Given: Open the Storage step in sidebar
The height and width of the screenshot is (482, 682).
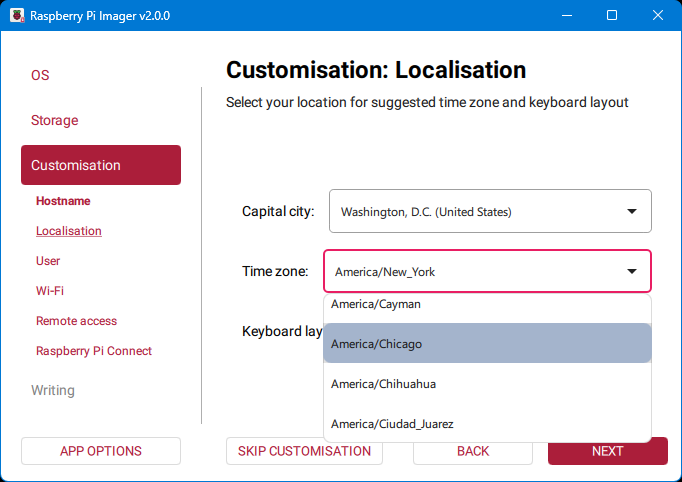Looking at the screenshot, I should click(x=54, y=121).
